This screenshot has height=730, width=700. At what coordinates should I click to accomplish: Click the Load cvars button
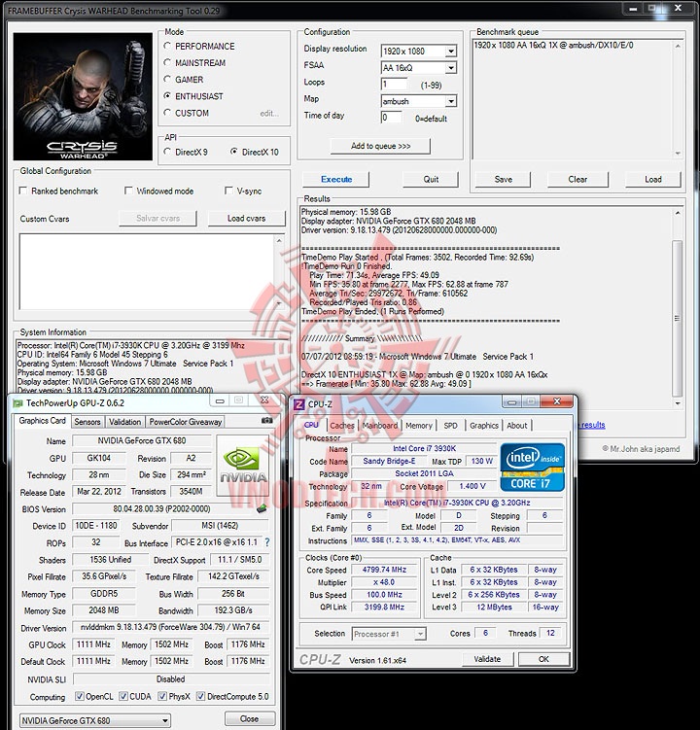[246, 219]
